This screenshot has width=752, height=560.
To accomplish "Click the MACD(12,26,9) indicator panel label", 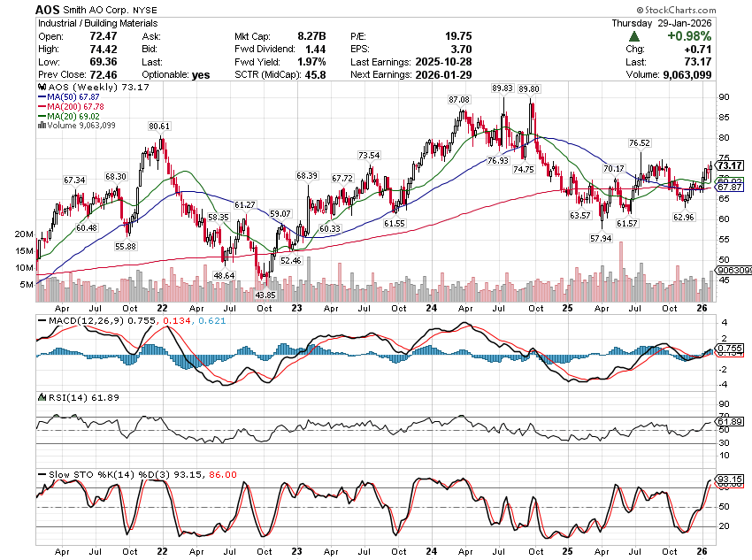I will coord(79,318).
